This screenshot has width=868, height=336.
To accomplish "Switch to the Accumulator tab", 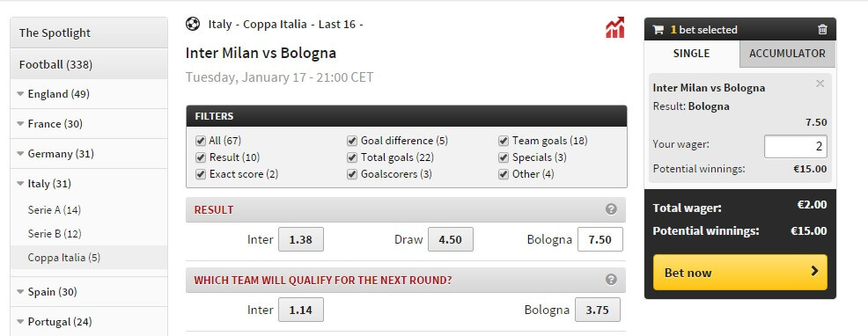I will tap(787, 54).
